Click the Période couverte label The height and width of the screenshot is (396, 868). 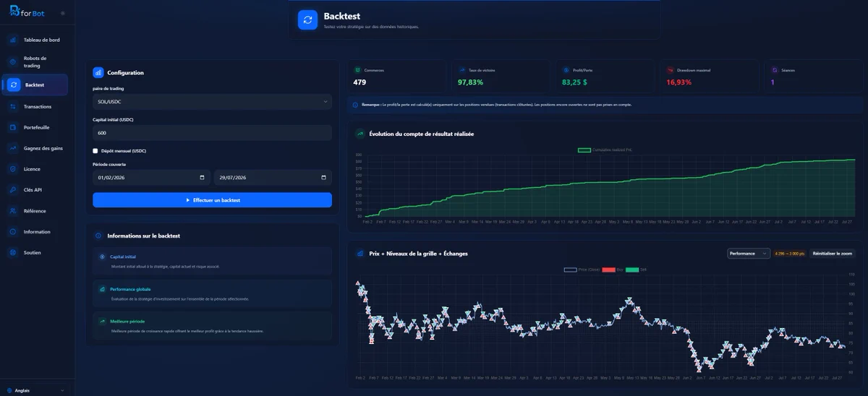pos(109,164)
